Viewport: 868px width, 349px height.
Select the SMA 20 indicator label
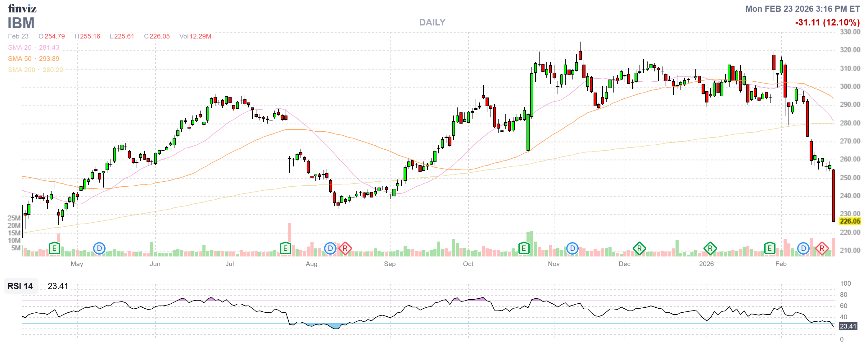point(20,48)
